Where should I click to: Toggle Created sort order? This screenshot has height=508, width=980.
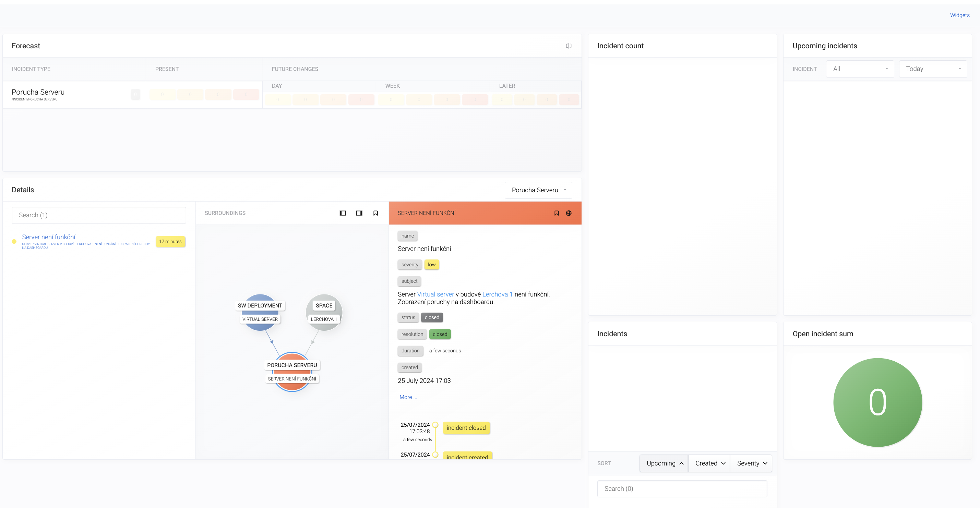pyautogui.click(x=709, y=463)
